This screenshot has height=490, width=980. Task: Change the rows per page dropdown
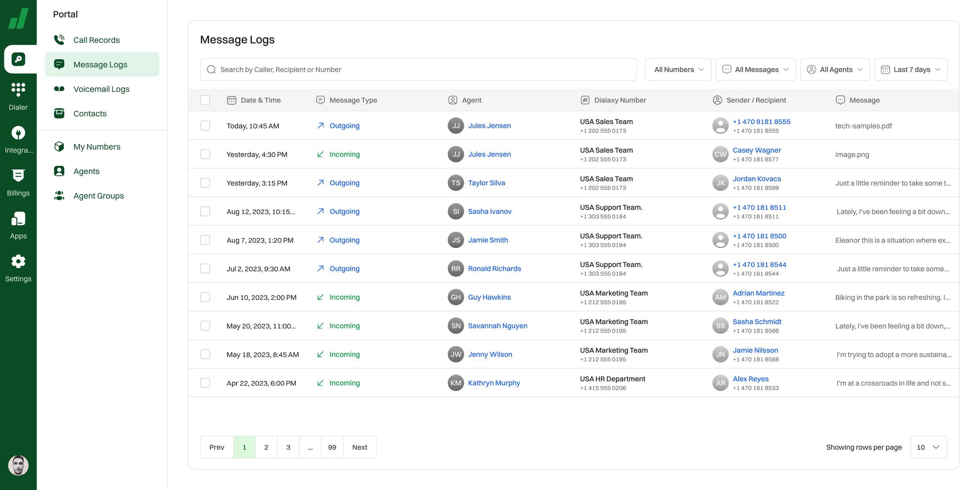(928, 447)
